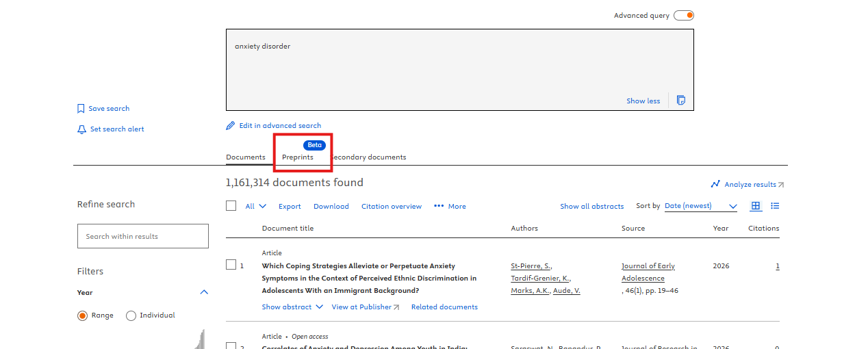Click the Citation overview link
868x349 pixels.
point(391,206)
